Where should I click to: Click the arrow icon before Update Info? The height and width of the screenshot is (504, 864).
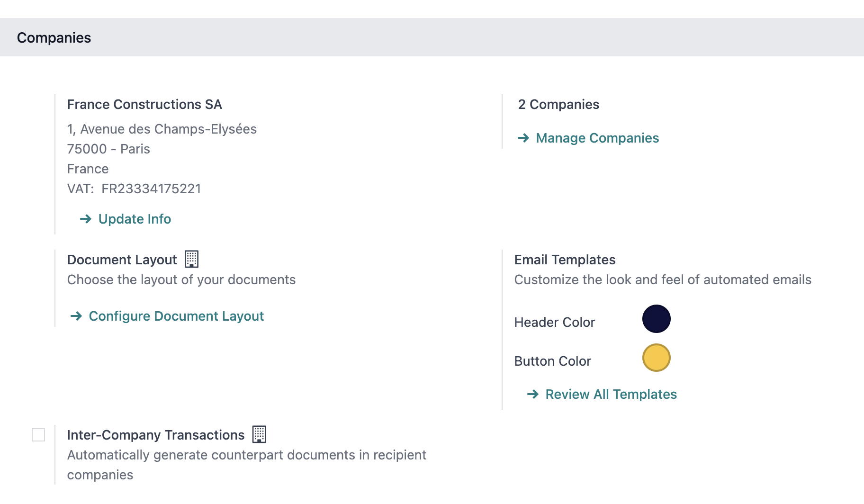[x=86, y=219]
